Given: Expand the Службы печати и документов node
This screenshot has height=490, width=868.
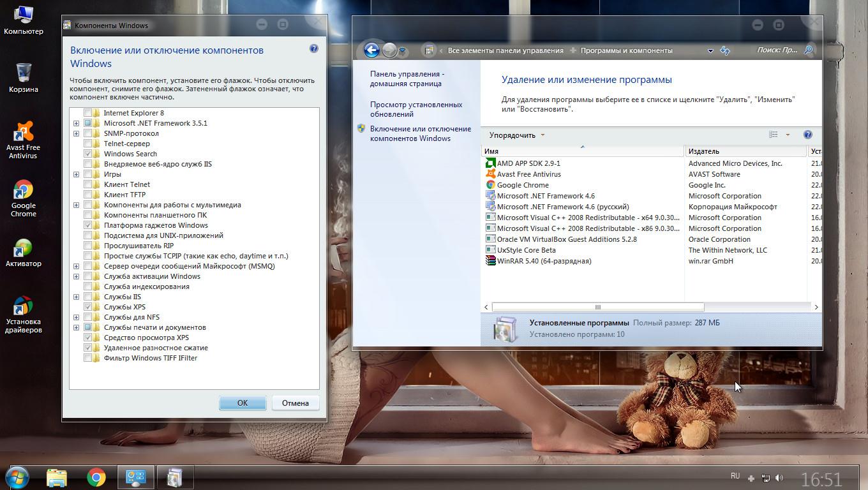Looking at the screenshot, I should point(76,327).
